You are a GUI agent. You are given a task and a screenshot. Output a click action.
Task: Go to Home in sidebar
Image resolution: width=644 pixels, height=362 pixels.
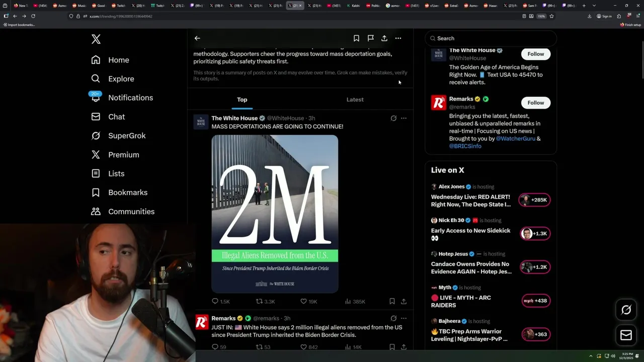pos(110,60)
